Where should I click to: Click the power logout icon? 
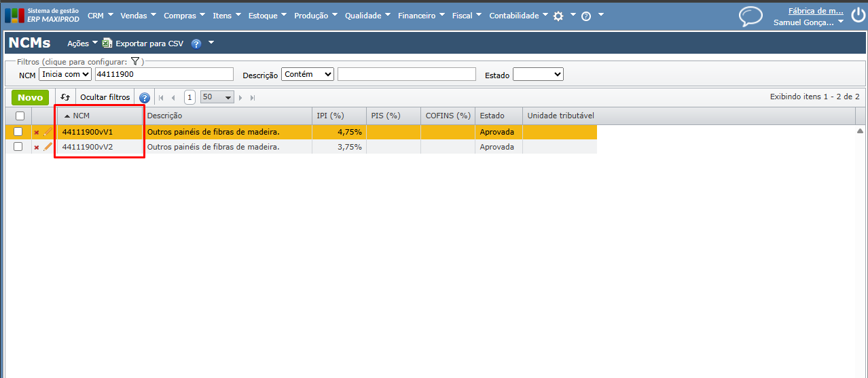[x=858, y=16]
